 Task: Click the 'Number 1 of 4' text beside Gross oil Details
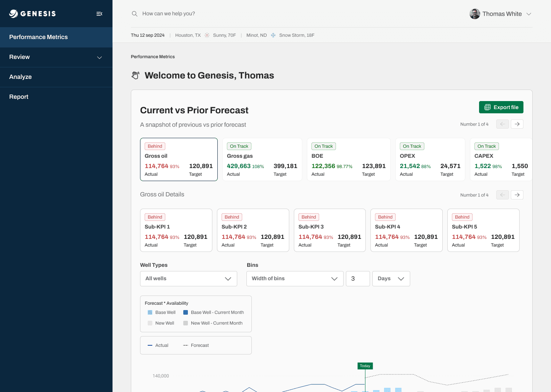pyautogui.click(x=474, y=195)
